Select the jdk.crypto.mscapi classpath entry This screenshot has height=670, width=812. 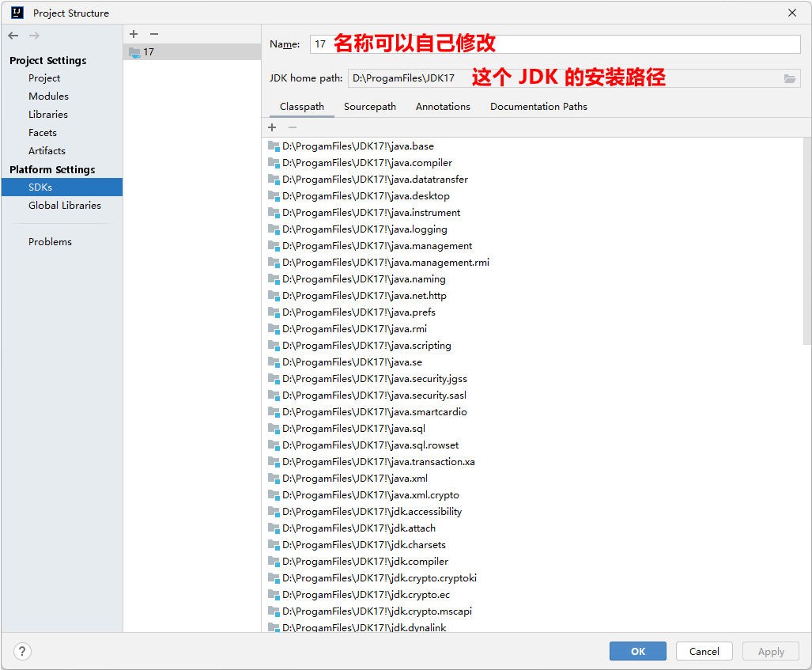point(370,611)
